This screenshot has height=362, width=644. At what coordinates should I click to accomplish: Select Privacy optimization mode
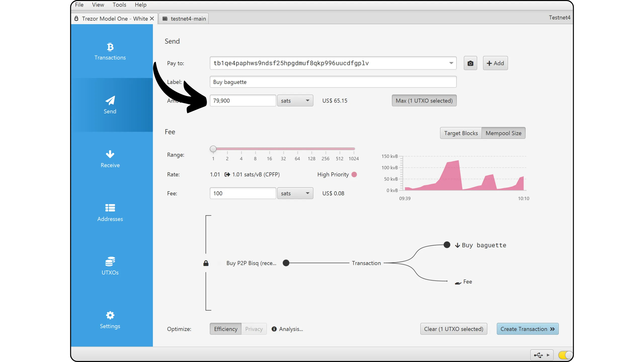click(254, 329)
